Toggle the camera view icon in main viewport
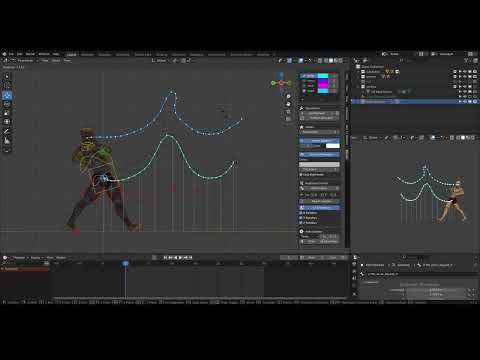480x360 pixels. coord(288,111)
